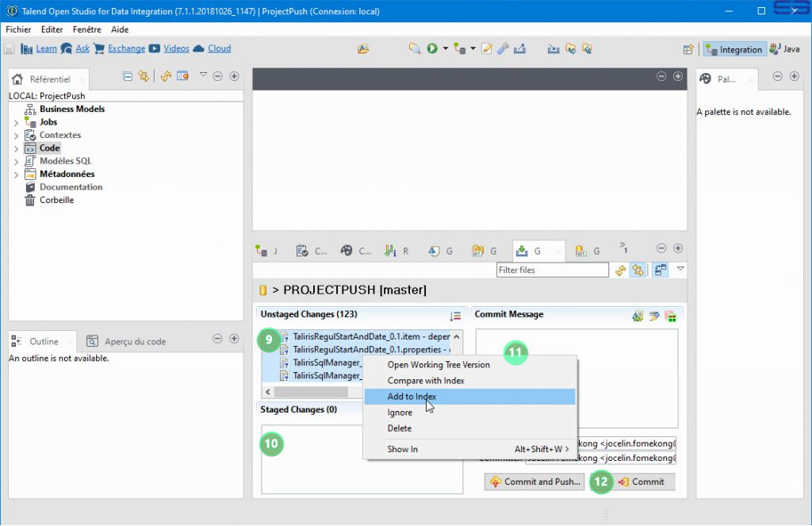Click the Corbeille trash bin icon
This screenshot has width=812, height=526.
click(30, 201)
